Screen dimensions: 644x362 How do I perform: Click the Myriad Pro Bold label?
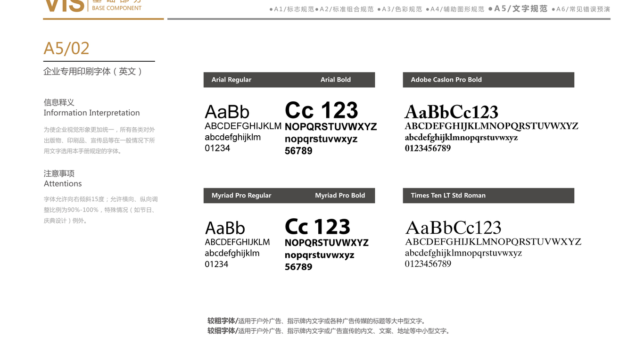pyautogui.click(x=340, y=196)
